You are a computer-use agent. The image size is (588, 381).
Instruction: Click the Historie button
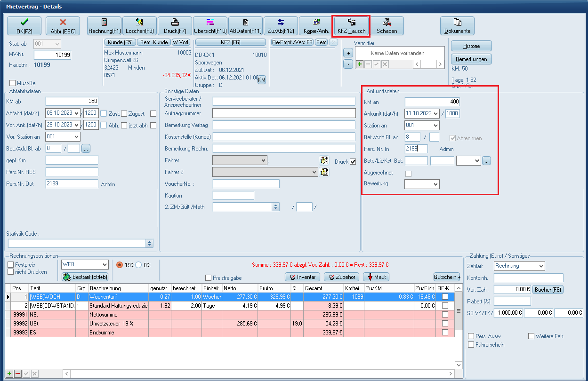point(471,46)
